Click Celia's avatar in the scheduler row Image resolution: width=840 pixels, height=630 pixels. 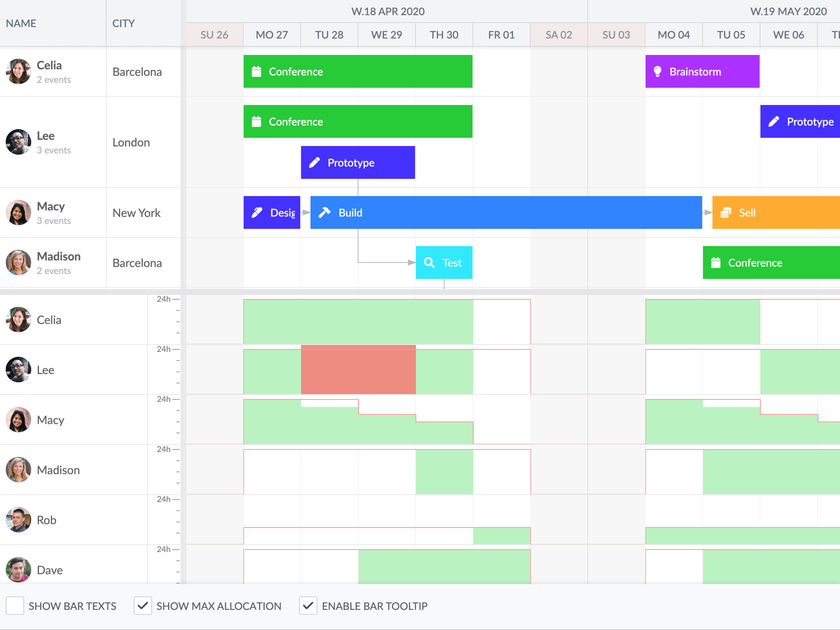click(18, 71)
